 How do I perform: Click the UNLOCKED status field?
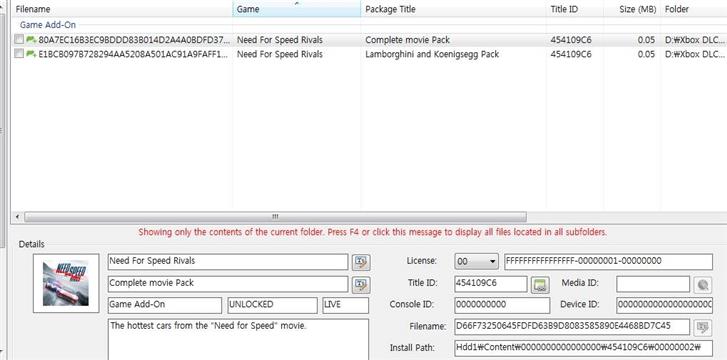(273, 305)
